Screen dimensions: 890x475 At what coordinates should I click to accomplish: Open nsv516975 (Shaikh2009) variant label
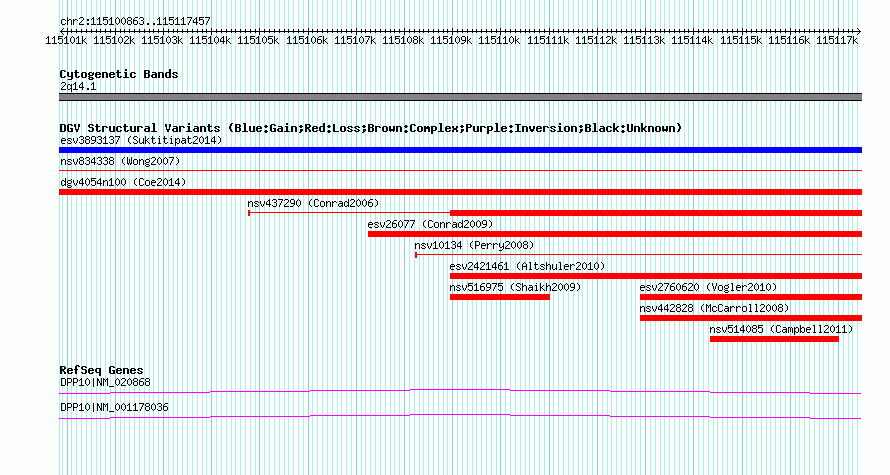coord(515,287)
